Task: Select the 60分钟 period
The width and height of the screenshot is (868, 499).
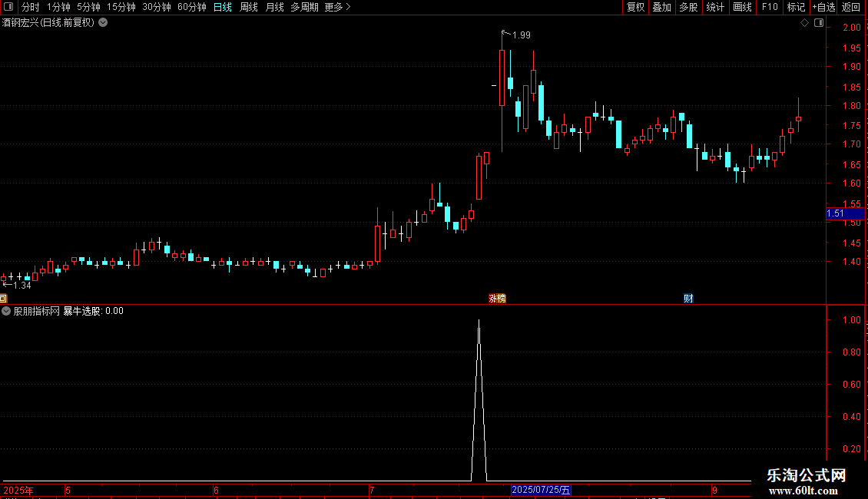Action: [x=192, y=7]
